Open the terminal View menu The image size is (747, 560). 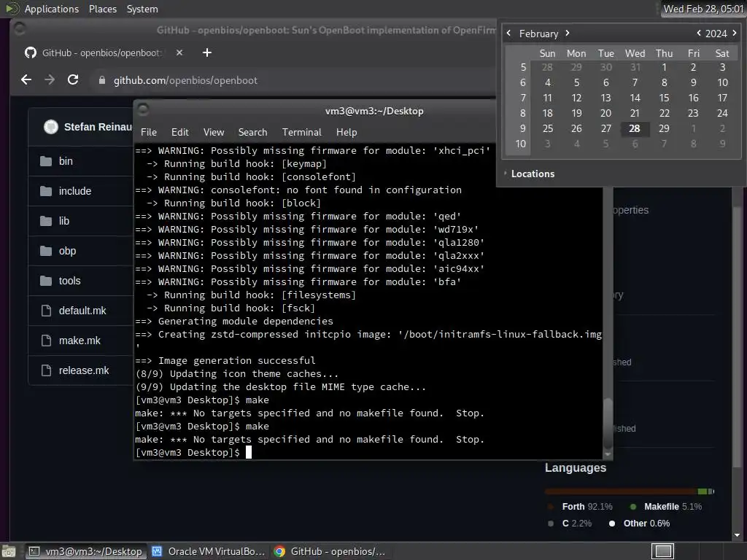(x=214, y=133)
